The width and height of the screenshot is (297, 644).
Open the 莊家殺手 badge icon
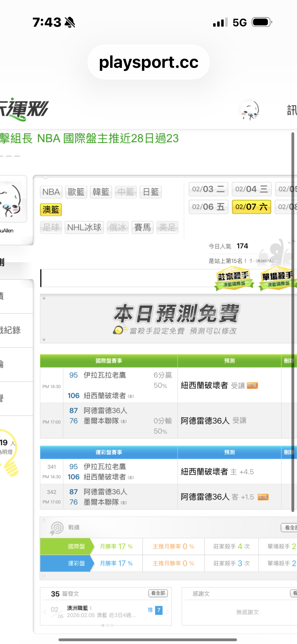click(x=234, y=279)
